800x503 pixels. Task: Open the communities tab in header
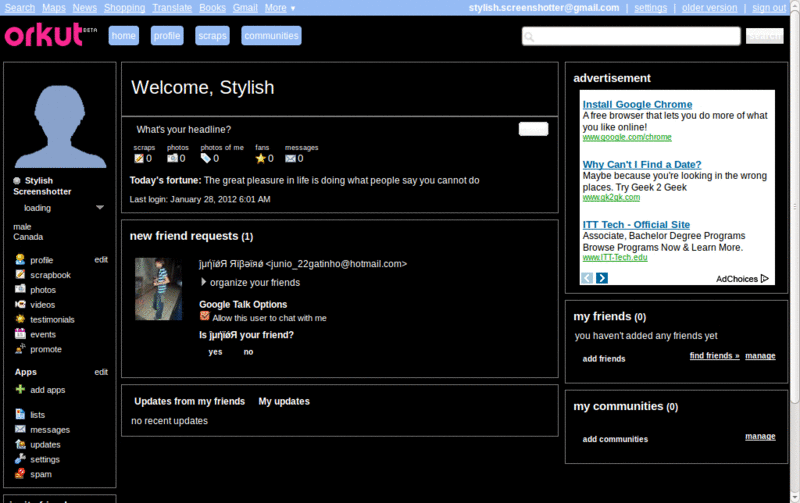tap(271, 36)
